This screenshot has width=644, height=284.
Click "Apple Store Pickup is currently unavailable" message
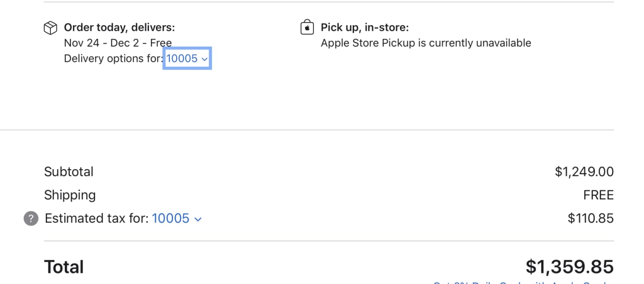coord(426,43)
